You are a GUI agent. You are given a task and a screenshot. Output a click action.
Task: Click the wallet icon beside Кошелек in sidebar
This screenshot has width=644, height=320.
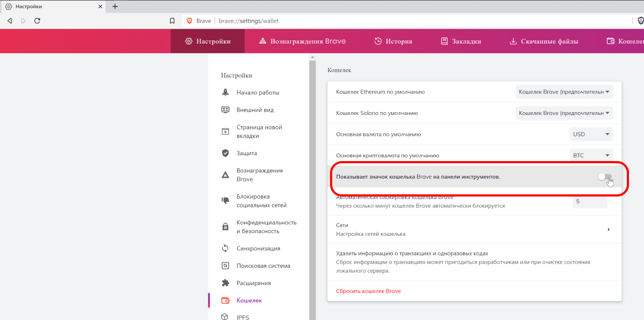[225, 300]
